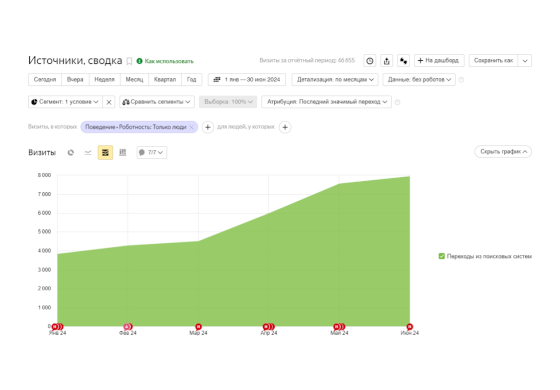Image resolution: width=560 pixels, height=390 pixels.
Task: Uncheck Переходы из поисковых систем legend checkbox
Action: point(441,256)
